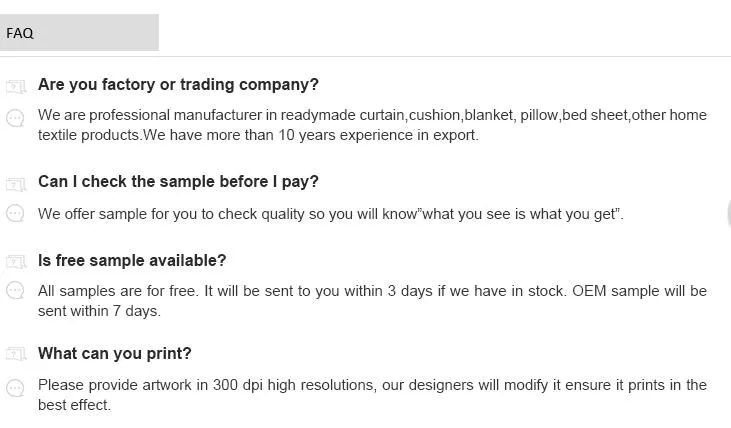
Task: Click question icon beside 'What can you print?'
Action: tap(15, 354)
